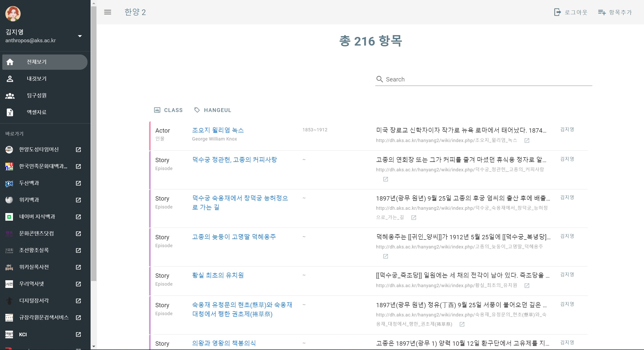Click the logout (로그아웃) icon
The image size is (644, 350).
coord(557,12)
